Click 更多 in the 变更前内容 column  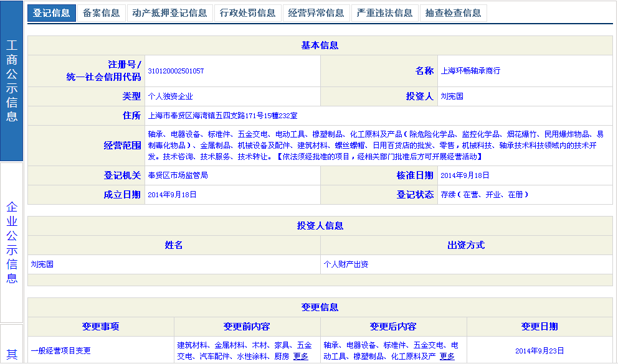(x=300, y=357)
